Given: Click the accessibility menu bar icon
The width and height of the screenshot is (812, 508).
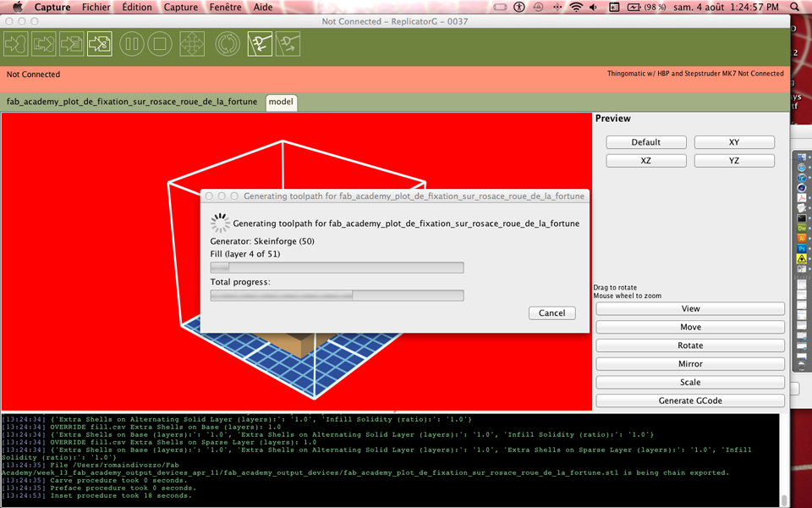Looking at the screenshot, I should click(x=518, y=7).
